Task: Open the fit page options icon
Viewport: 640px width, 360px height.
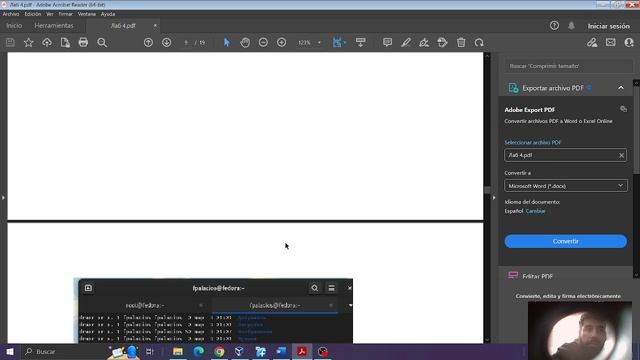Action: pyautogui.click(x=338, y=42)
